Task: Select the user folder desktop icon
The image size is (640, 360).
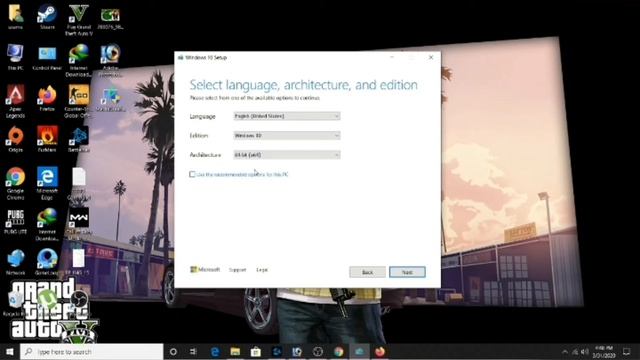Action: click(x=16, y=18)
